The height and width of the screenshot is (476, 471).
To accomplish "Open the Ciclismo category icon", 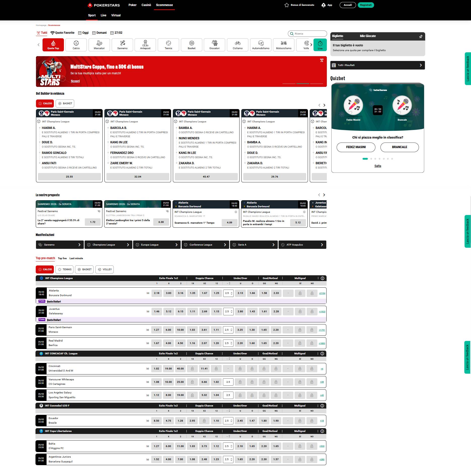I will [x=238, y=45].
